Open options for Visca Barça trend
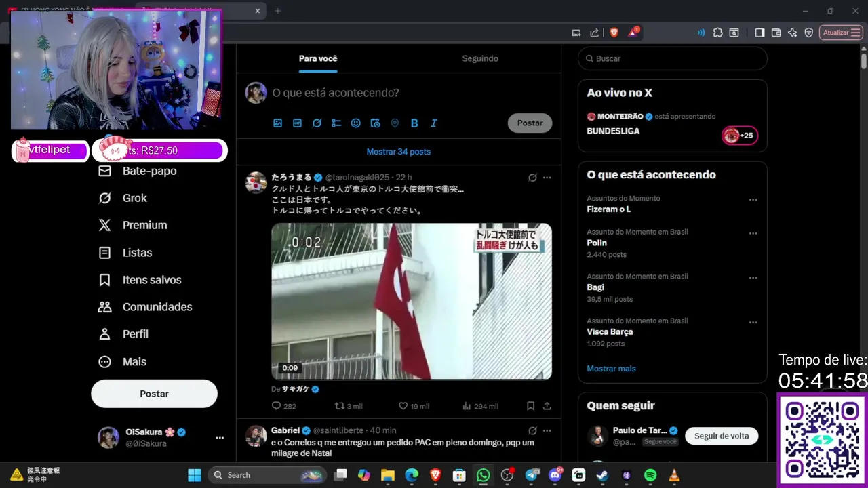Image resolution: width=868 pixels, height=488 pixels. [x=753, y=323]
